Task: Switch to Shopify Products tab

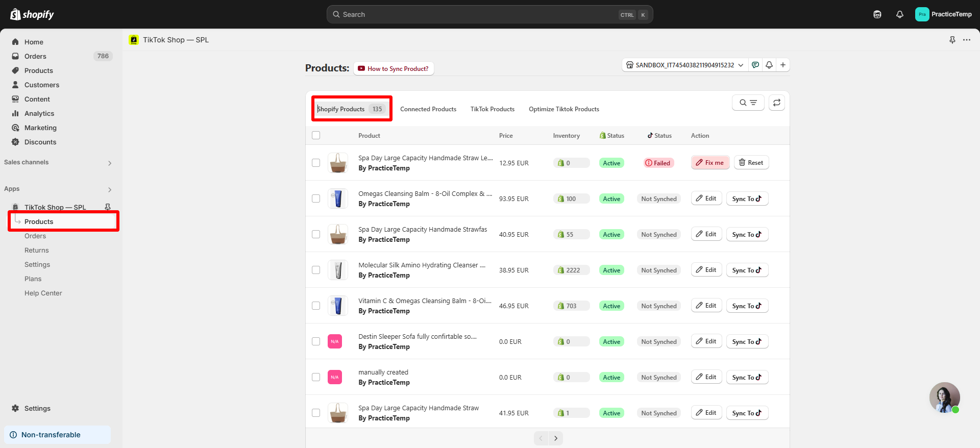Action: pyautogui.click(x=351, y=109)
